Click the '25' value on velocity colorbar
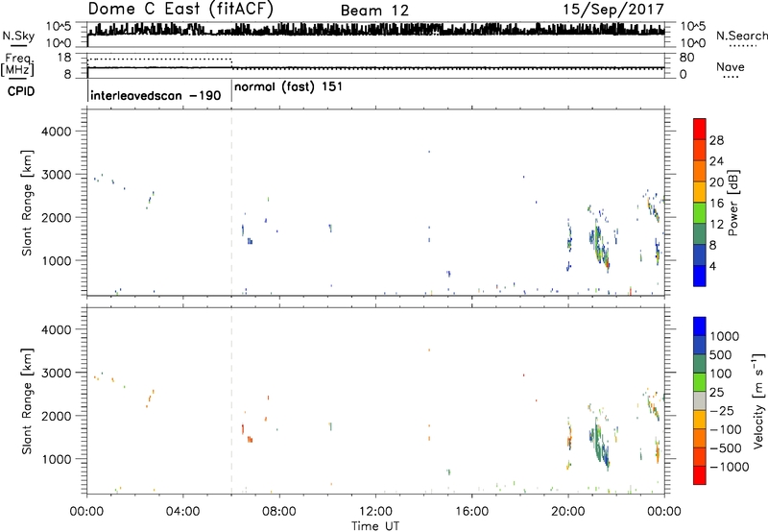The width and height of the screenshot is (768, 532). tap(717, 393)
